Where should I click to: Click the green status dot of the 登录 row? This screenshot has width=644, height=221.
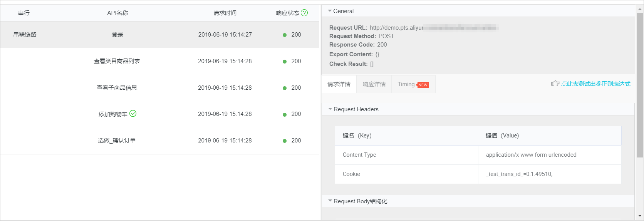[285, 35]
